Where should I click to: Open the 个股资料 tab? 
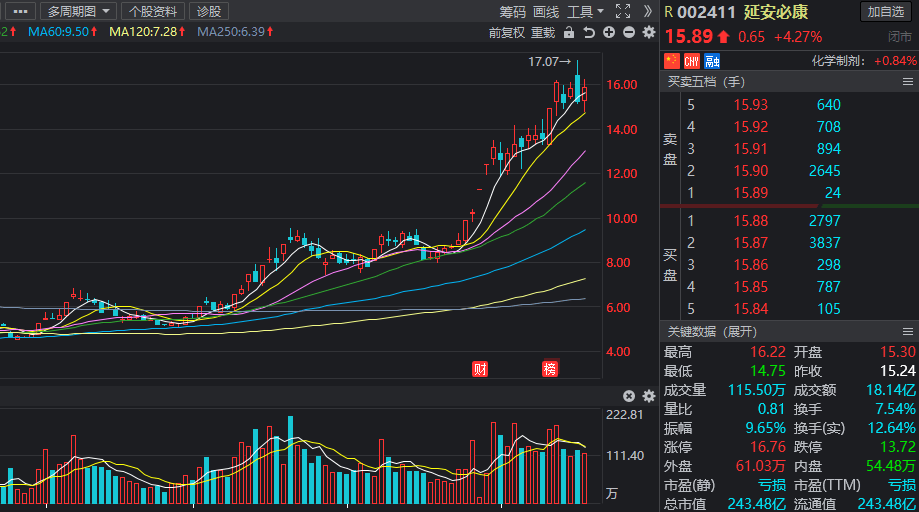[153, 12]
